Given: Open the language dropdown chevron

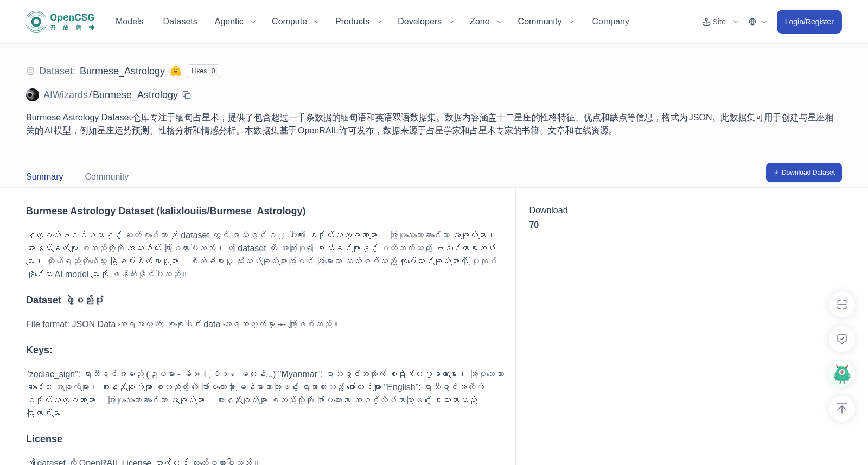Looking at the screenshot, I should tap(764, 22).
